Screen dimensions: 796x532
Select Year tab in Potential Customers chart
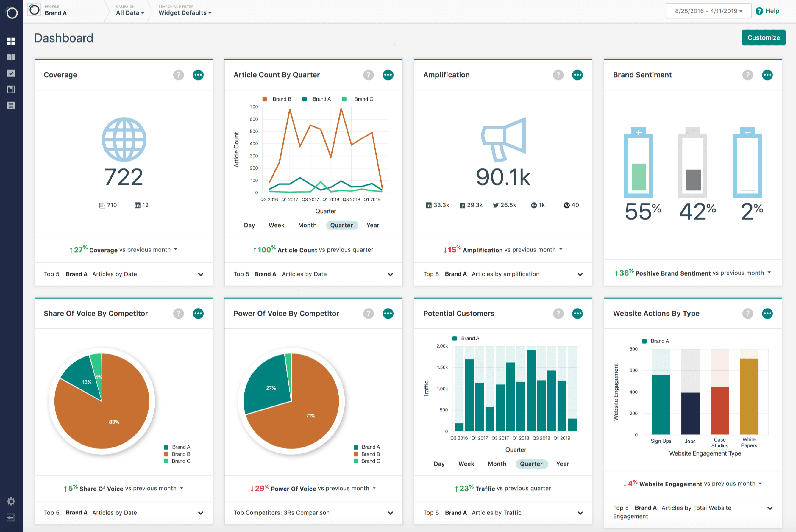point(562,464)
